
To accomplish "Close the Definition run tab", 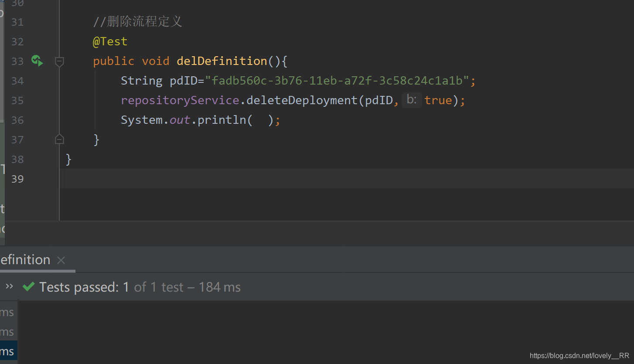I will [x=61, y=260].
